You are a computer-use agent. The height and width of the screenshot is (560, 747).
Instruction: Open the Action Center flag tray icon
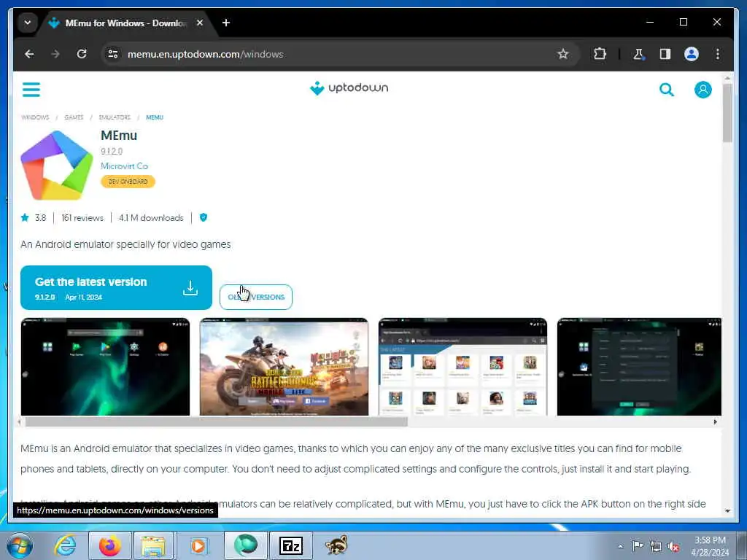[638, 545]
